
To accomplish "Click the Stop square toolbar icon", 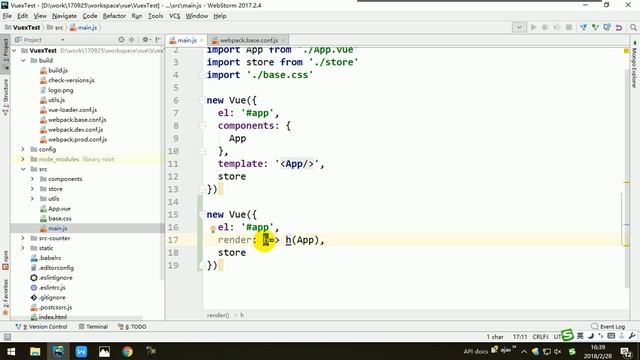I will 569,27.
